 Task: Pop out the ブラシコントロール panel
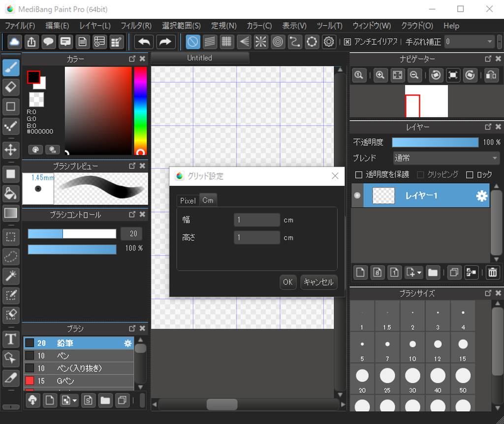tap(132, 214)
